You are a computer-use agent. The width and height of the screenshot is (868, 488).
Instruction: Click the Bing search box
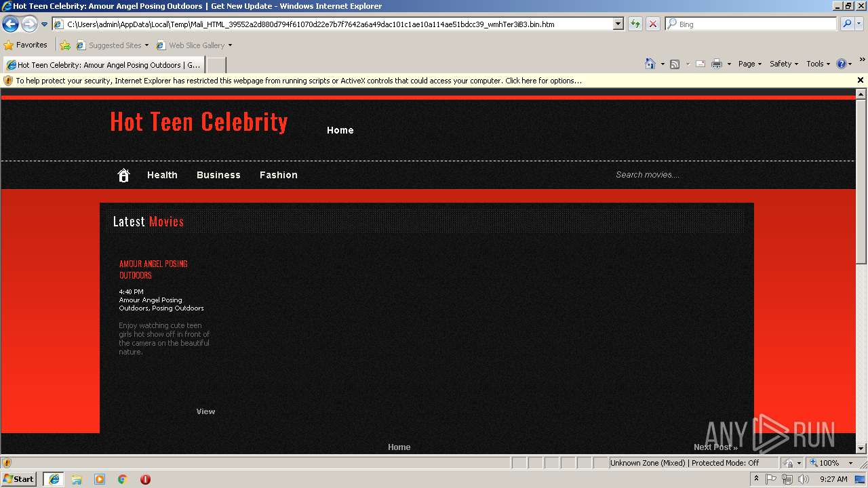point(751,24)
